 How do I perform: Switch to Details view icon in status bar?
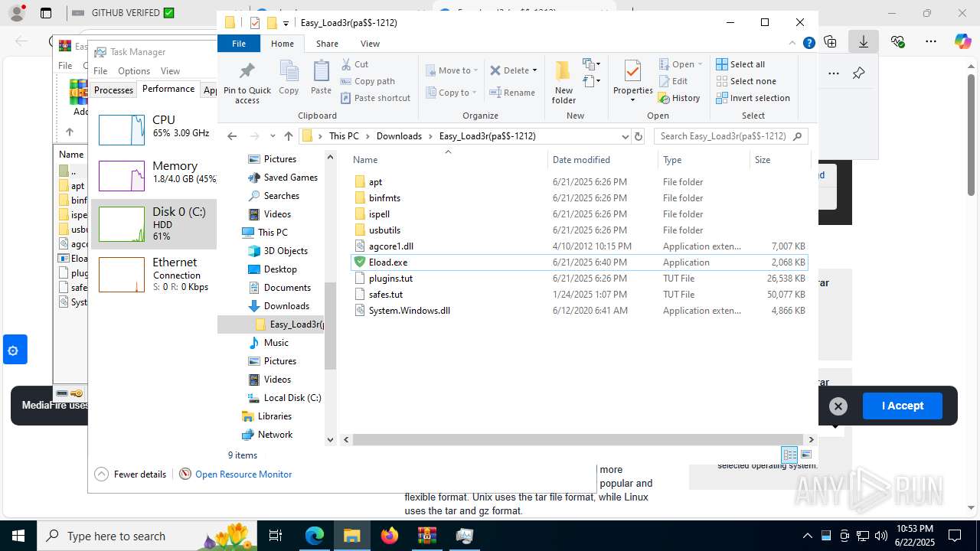pyautogui.click(x=789, y=455)
